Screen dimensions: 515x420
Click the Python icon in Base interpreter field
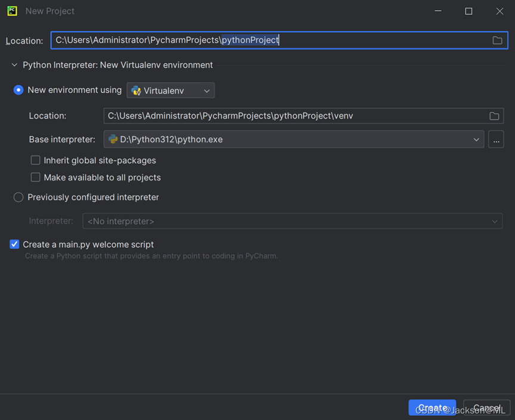point(113,139)
